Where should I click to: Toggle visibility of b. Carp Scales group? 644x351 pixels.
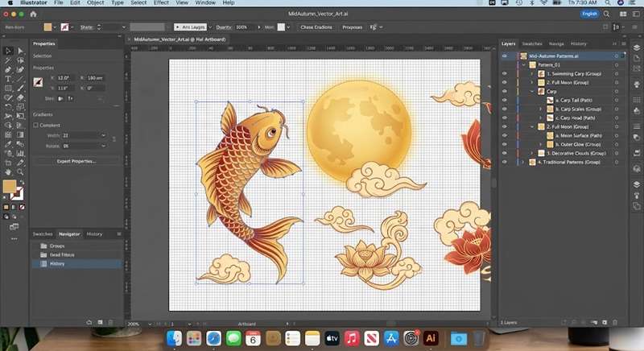(x=505, y=109)
